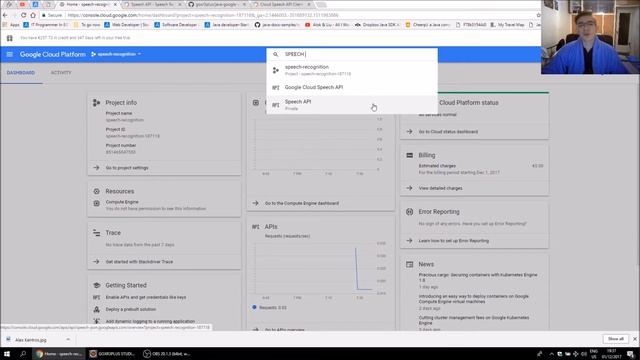
Task: Open Enable APIs and get credentials link
Action: (x=146, y=297)
